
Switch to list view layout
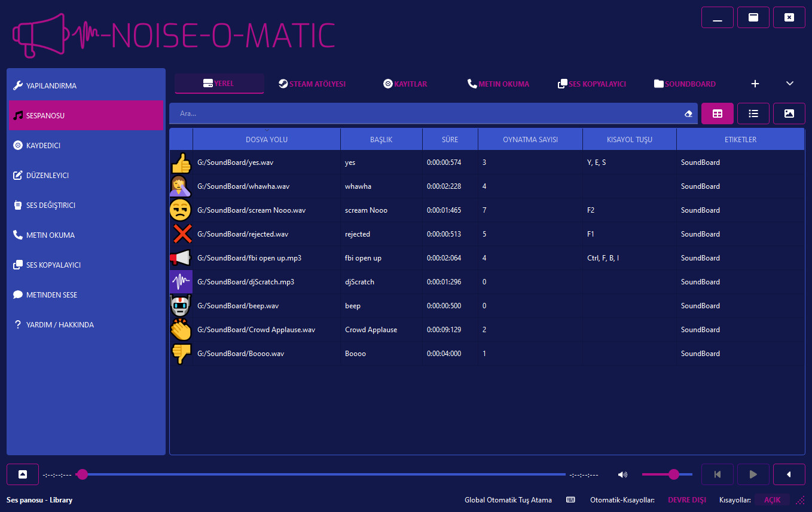[x=753, y=114]
